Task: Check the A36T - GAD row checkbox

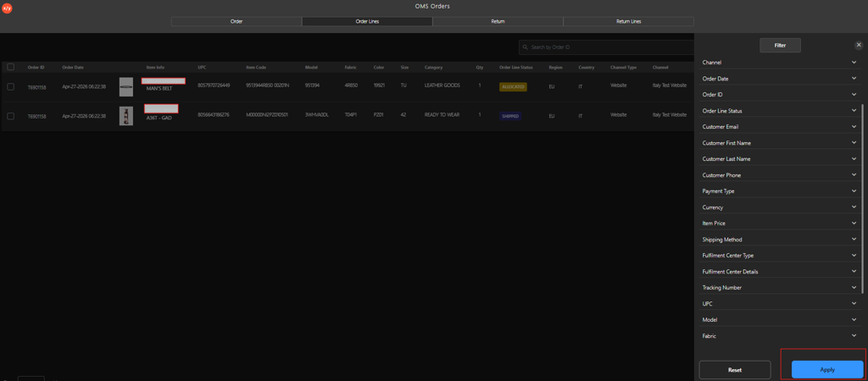Action: (x=10, y=116)
